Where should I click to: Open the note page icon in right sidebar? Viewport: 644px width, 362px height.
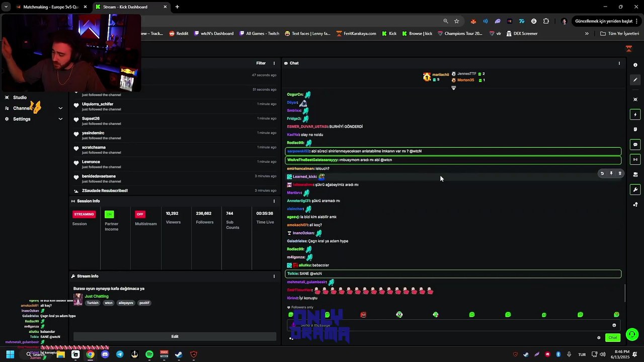click(x=635, y=130)
